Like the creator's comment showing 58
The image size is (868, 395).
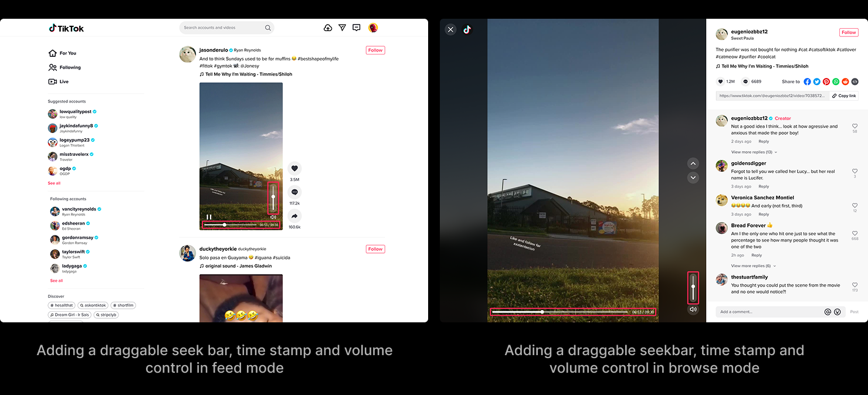pyautogui.click(x=855, y=126)
